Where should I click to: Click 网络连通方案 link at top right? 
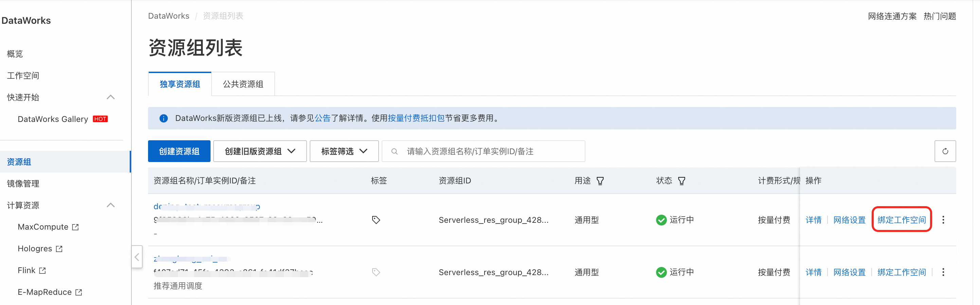tap(892, 16)
